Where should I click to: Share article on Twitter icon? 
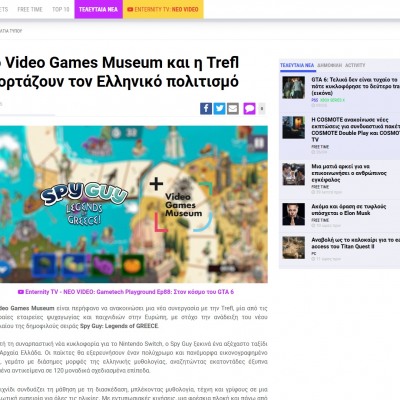click(x=219, y=109)
